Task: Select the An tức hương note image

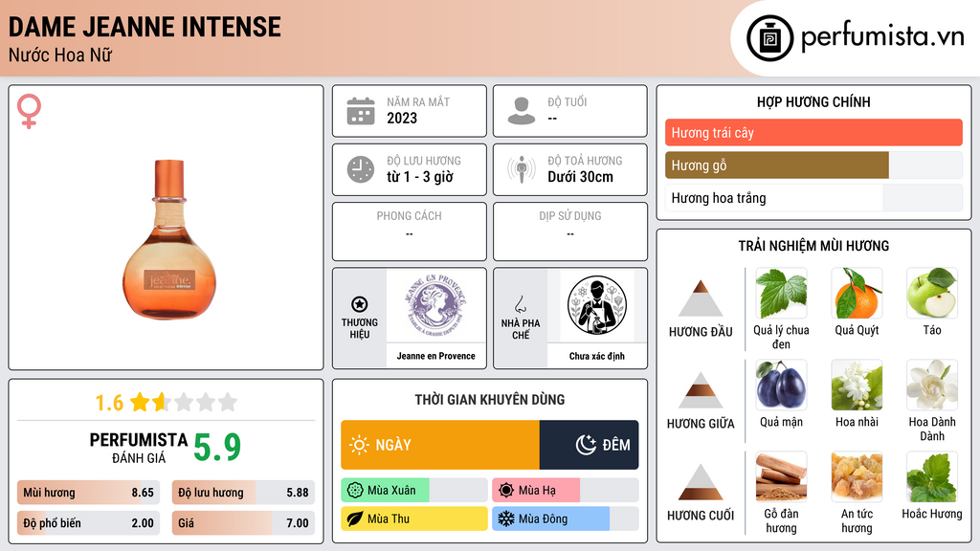Action: [x=857, y=477]
